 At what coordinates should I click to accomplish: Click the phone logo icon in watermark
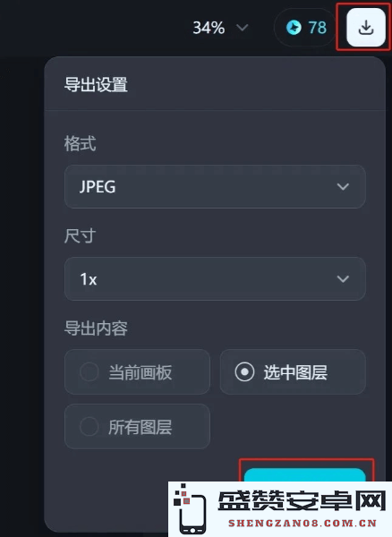[x=191, y=509]
